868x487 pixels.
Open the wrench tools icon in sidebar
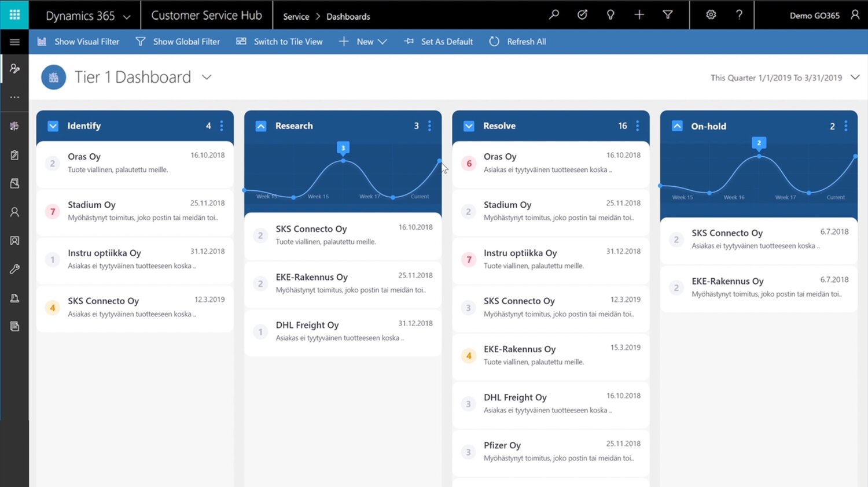(x=14, y=269)
